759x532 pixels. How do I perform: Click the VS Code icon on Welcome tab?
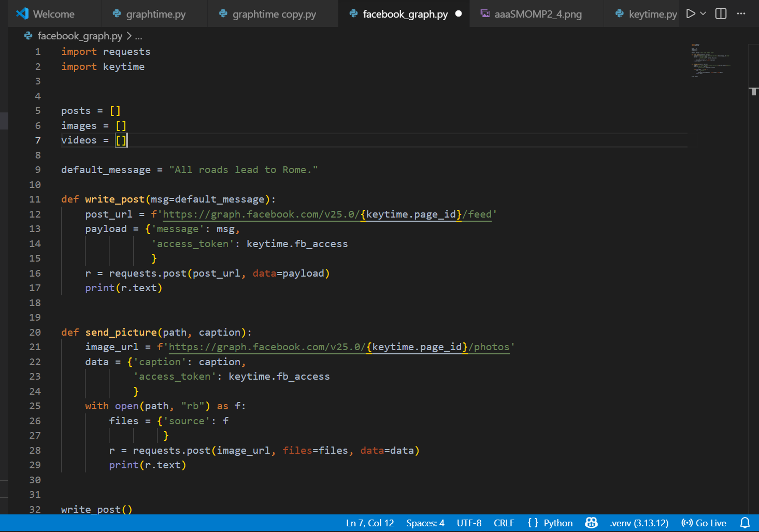(22, 14)
